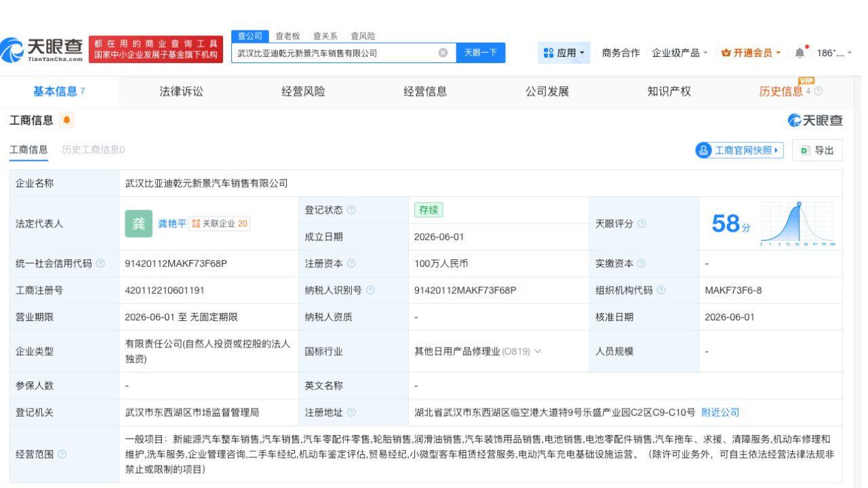Click the help icon beside 实缴资本
868x488 pixels.
tap(642, 263)
